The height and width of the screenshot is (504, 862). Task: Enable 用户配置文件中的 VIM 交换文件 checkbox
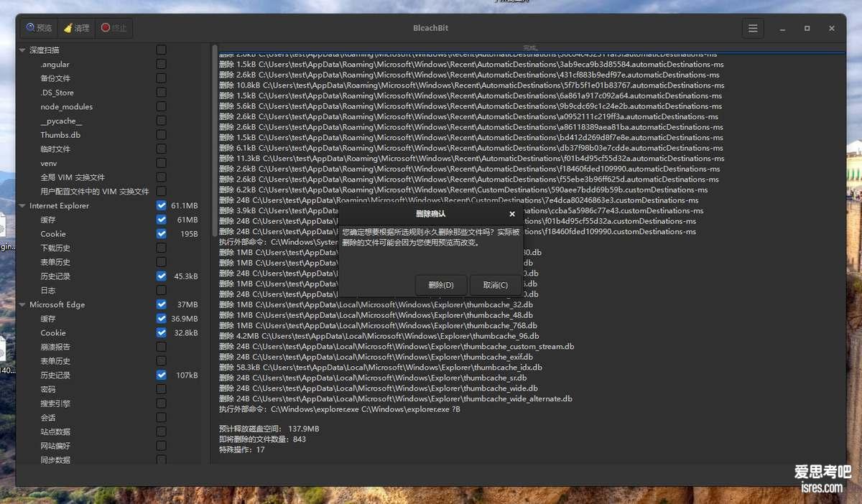pos(161,191)
